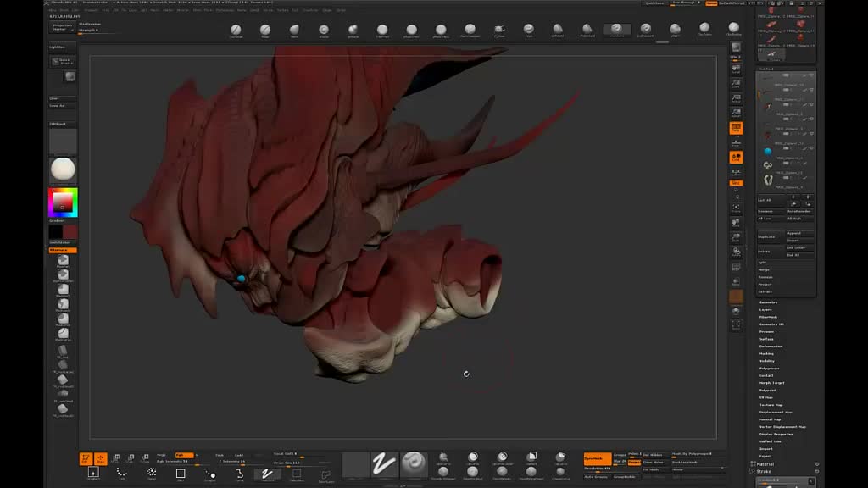
Task: Activate Edit mode icon in the bottom shelf
Action: click(x=86, y=458)
